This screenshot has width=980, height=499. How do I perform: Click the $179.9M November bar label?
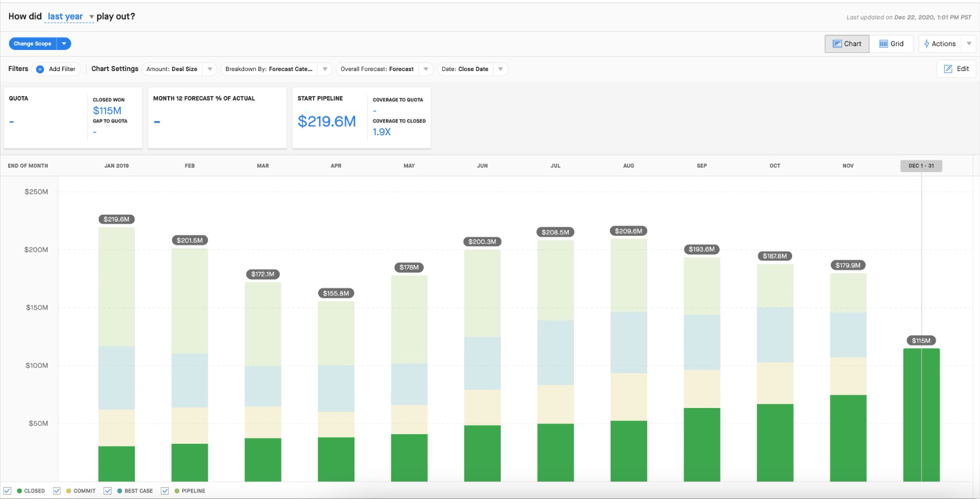pyautogui.click(x=848, y=265)
